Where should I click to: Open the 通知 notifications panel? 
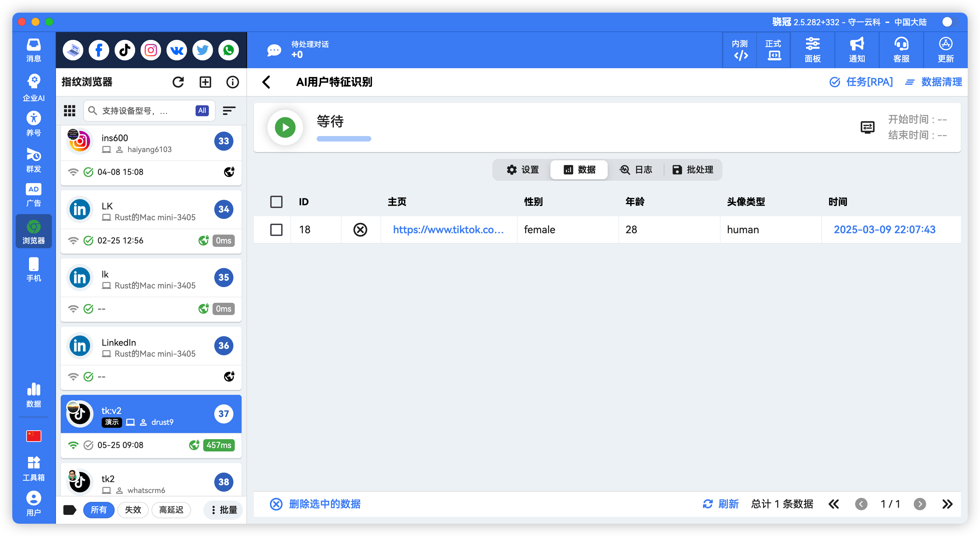click(856, 50)
